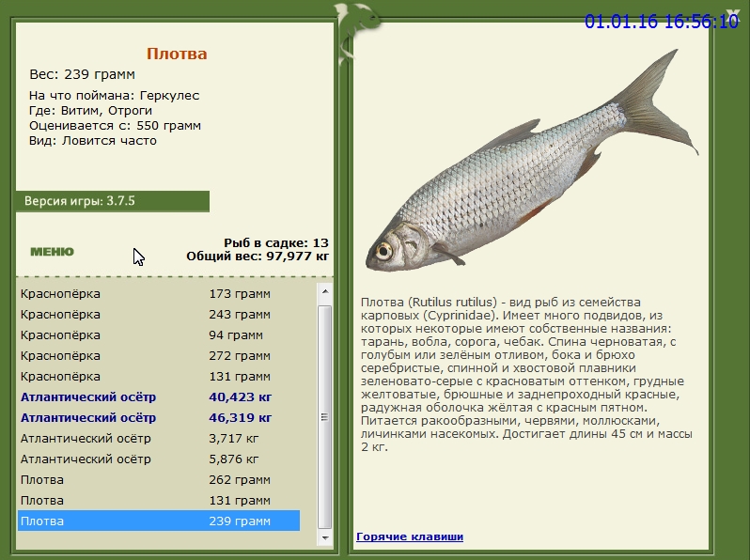Click the scrollbar up arrow in fish list
The image size is (750, 560).
point(325,291)
